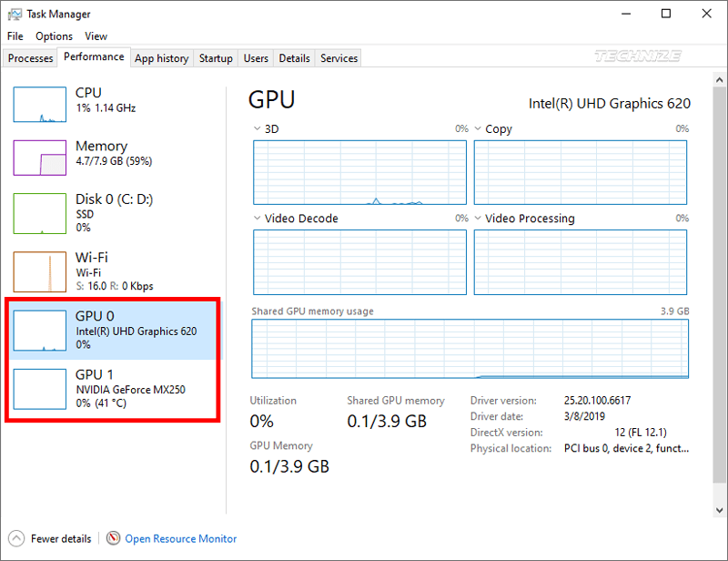Open the Video Decode engine dropdown

[258, 219]
